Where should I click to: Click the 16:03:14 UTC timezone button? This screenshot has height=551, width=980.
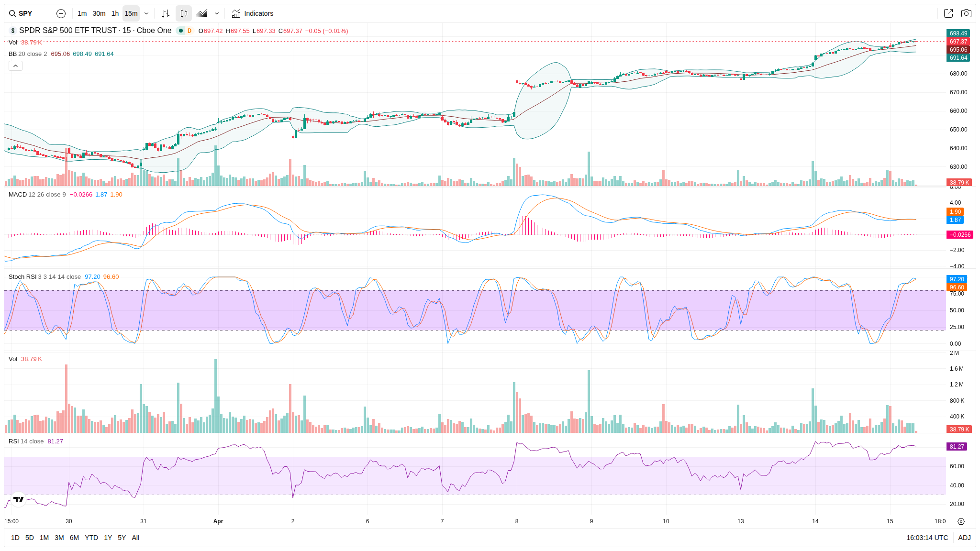[x=927, y=538]
